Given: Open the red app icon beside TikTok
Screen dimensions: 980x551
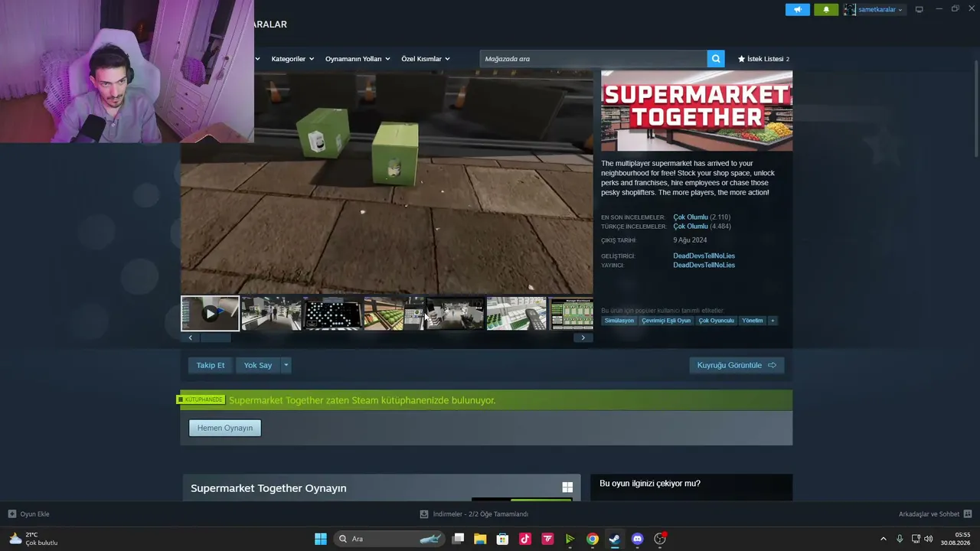Looking at the screenshot, I should (x=547, y=539).
